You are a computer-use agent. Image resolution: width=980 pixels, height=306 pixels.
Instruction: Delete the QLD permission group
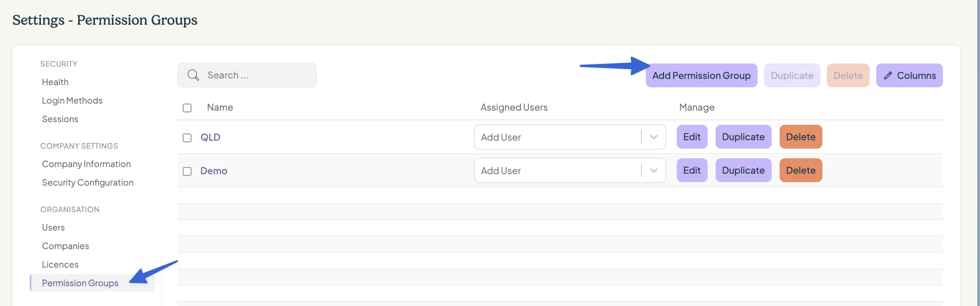tap(801, 137)
